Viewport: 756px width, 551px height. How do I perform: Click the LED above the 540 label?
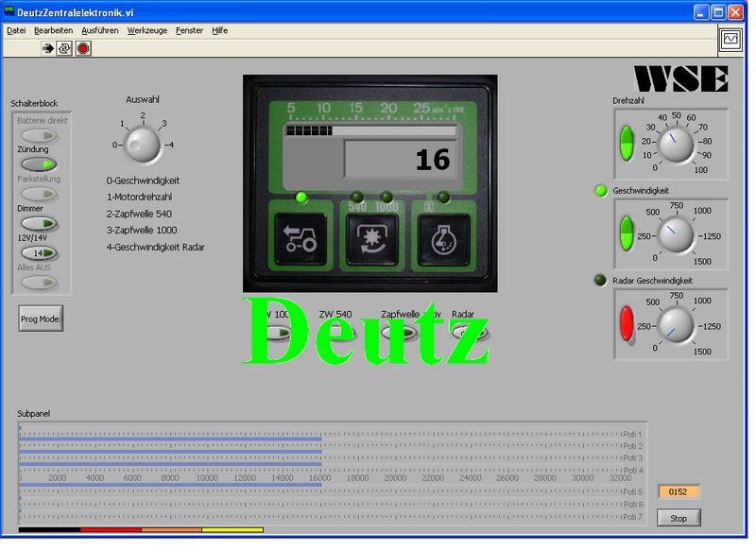(x=357, y=197)
